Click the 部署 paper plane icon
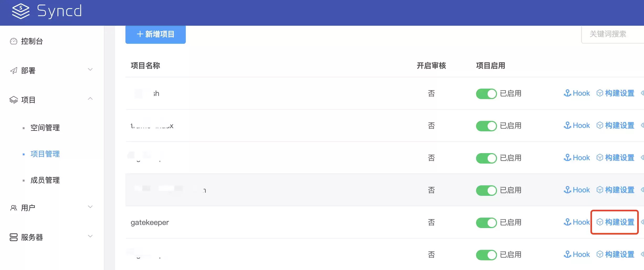 click(14, 71)
